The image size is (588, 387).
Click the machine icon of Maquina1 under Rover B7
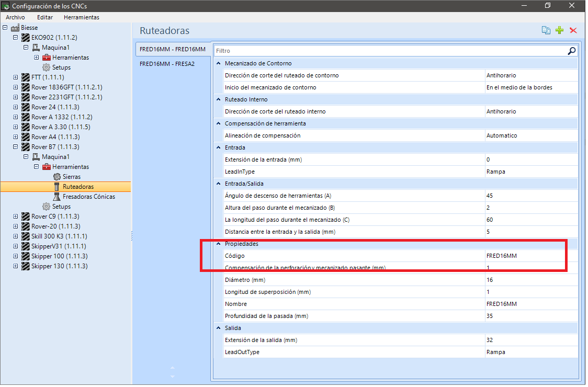coord(36,157)
